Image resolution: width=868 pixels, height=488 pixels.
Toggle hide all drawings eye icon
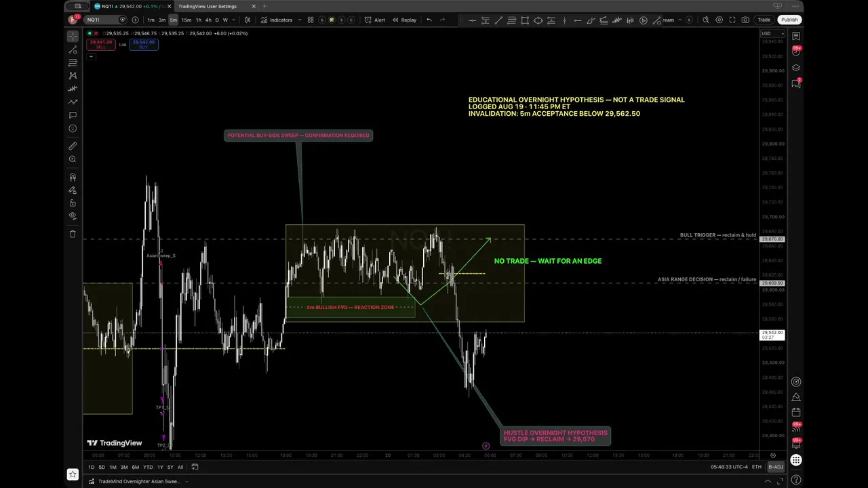[73, 216]
